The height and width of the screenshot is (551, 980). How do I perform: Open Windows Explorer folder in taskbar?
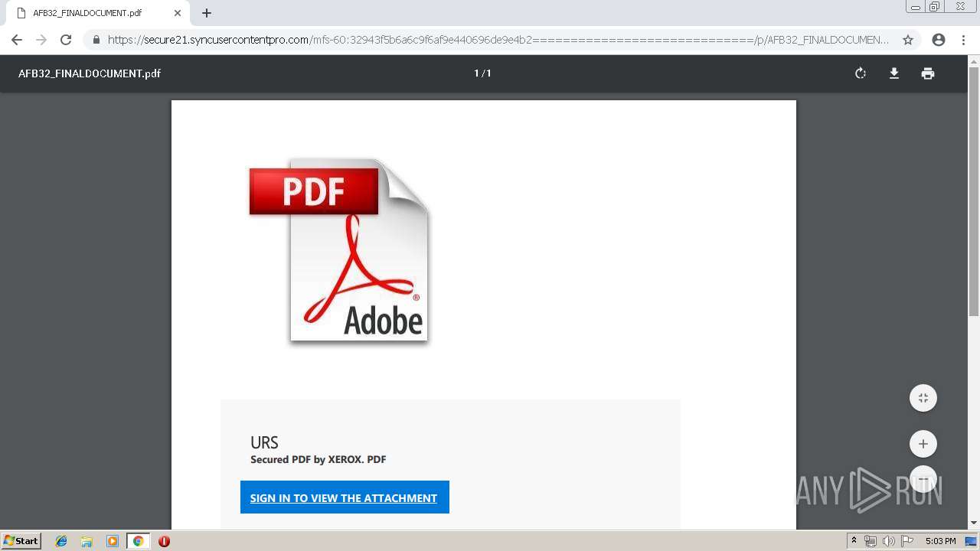87,541
